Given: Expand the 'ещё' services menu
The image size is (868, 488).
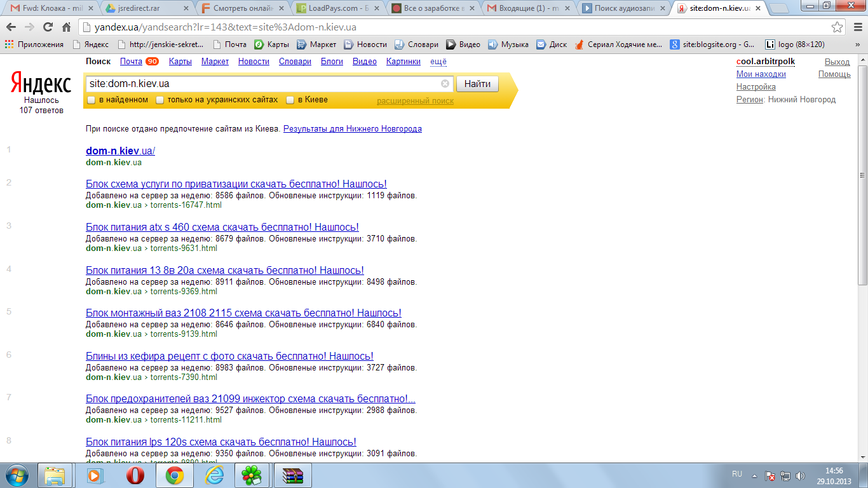Looking at the screenshot, I should click(438, 62).
